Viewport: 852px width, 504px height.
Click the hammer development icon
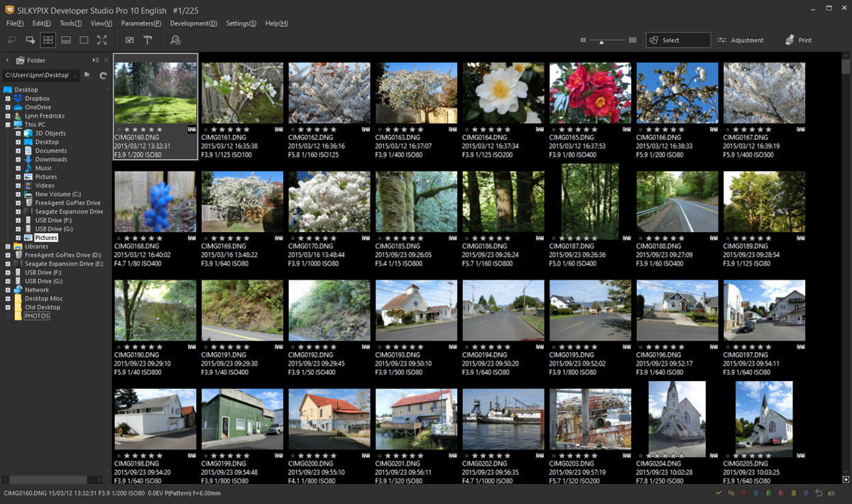tap(148, 40)
